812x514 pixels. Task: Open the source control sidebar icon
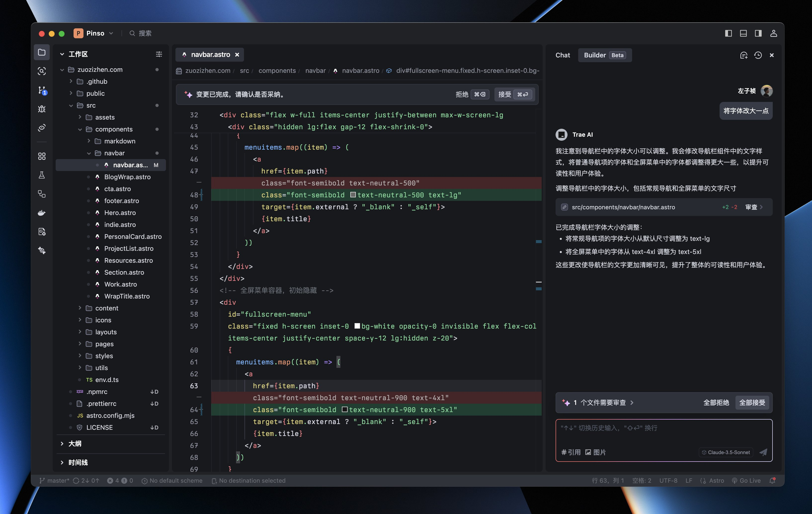(42, 90)
